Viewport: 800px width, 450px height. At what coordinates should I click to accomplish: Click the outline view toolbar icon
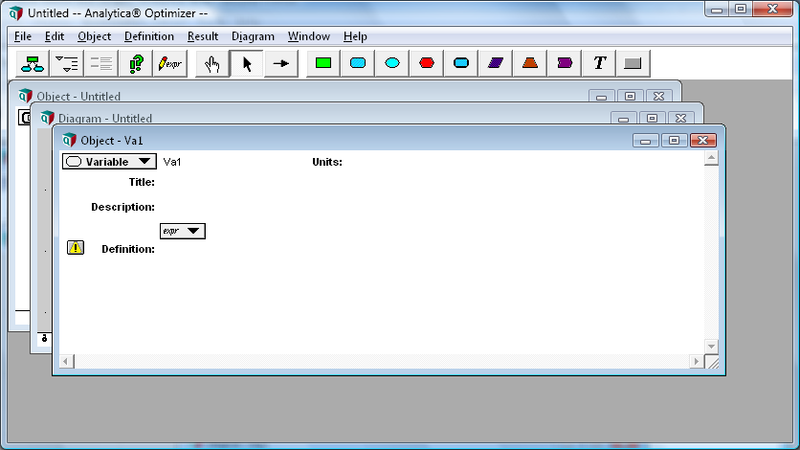[x=67, y=64]
